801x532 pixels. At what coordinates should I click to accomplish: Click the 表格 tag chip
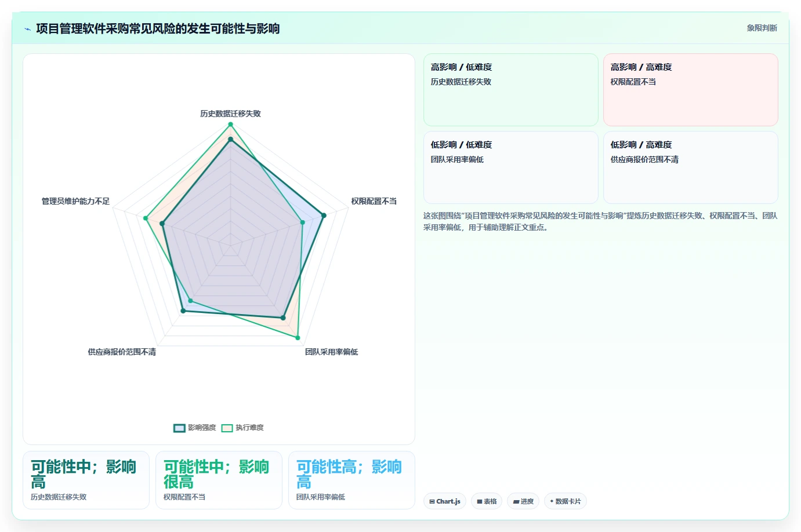[x=487, y=501]
